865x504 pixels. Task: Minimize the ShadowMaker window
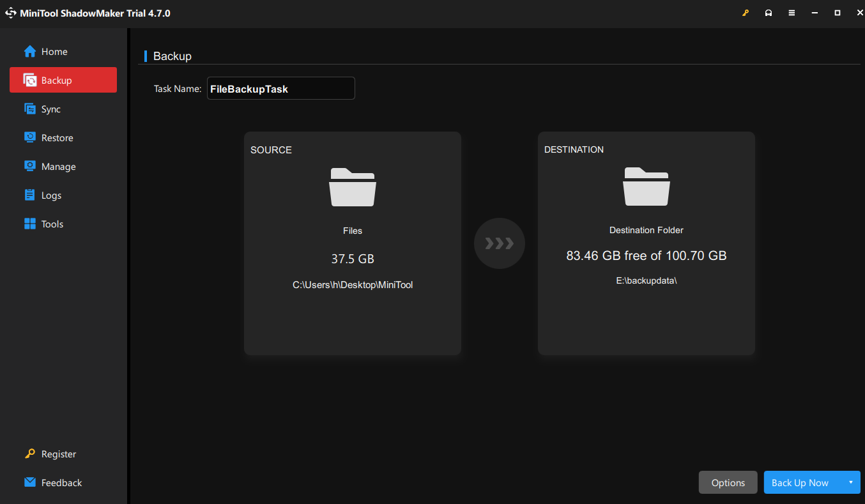pyautogui.click(x=815, y=13)
